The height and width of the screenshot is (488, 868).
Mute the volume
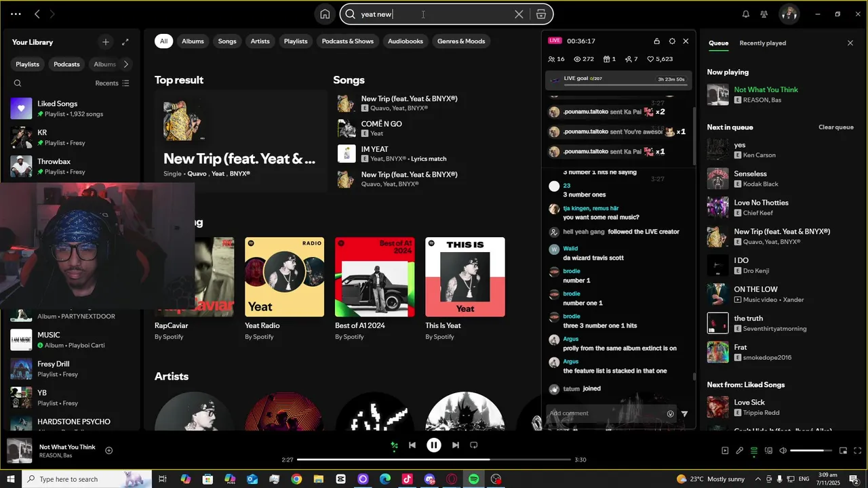pos(783,451)
